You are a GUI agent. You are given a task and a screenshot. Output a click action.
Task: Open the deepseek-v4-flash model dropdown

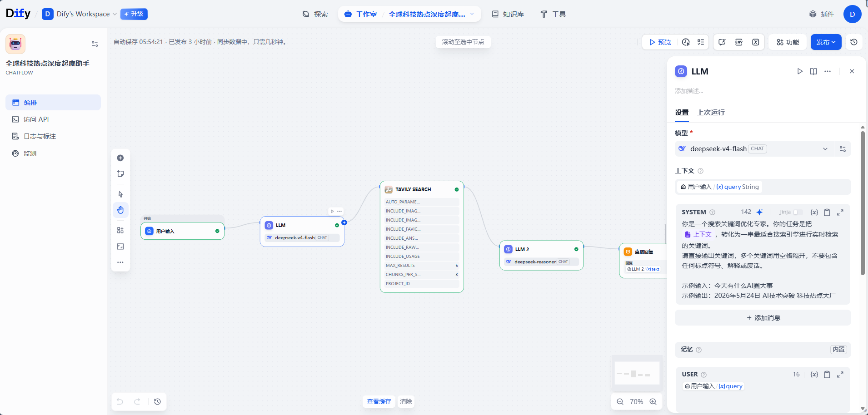[754, 149]
